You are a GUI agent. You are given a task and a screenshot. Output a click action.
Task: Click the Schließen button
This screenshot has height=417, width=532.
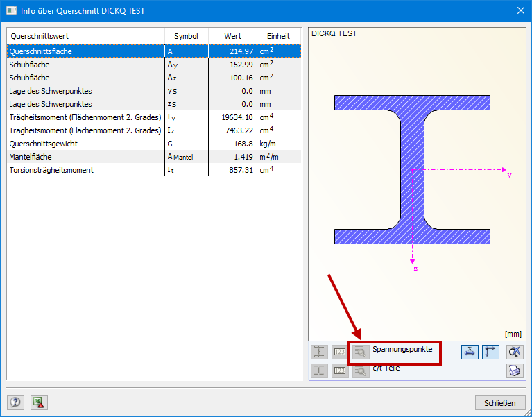[x=500, y=402]
